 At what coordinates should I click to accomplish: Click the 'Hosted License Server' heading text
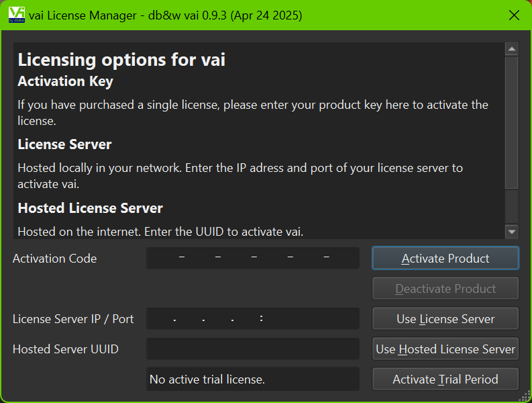click(91, 208)
